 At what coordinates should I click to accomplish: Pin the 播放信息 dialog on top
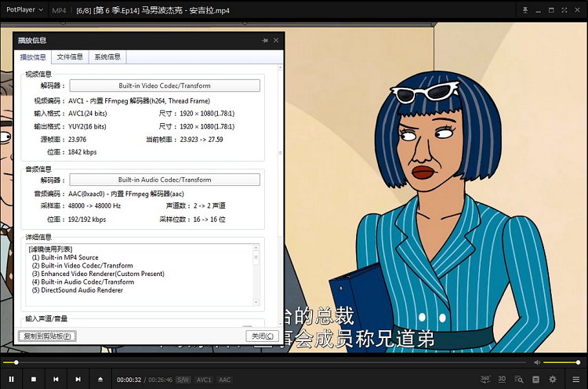264,40
